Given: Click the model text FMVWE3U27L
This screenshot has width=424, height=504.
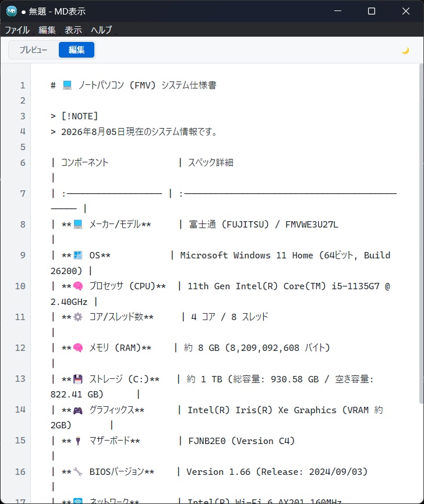Looking at the screenshot, I should pyautogui.click(x=312, y=225).
